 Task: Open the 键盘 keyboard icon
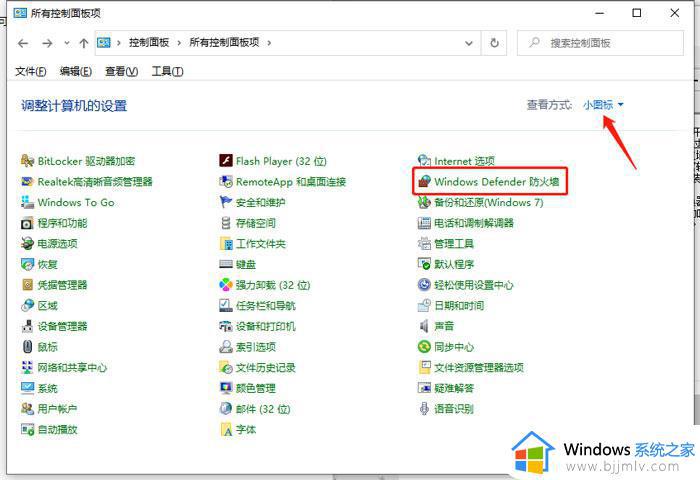[226, 264]
